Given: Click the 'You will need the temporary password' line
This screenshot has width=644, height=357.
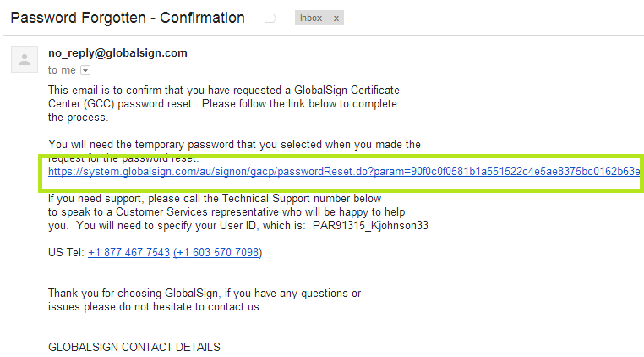Looking at the screenshot, I should [234, 145].
